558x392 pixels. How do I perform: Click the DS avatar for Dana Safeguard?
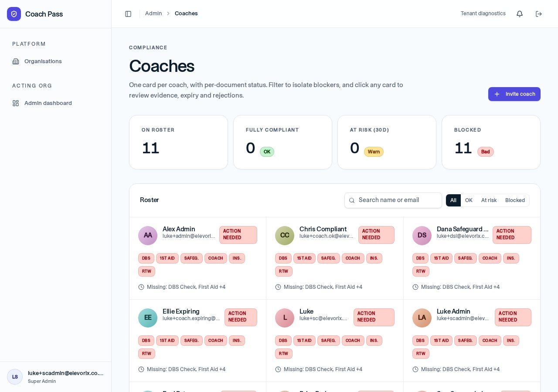click(x=422, y=236)
